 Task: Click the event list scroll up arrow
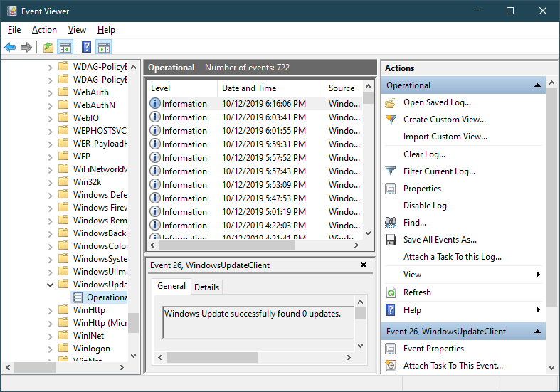(368, 86)
